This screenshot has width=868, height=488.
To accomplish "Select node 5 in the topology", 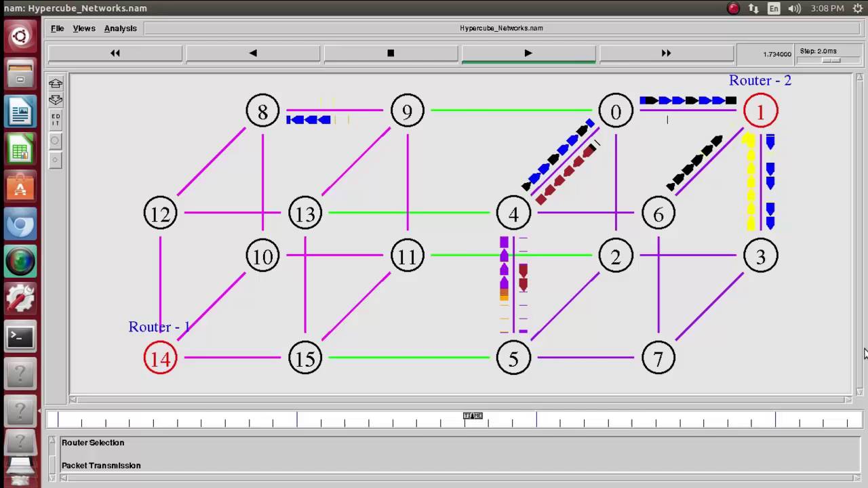I will coord(513,359).
